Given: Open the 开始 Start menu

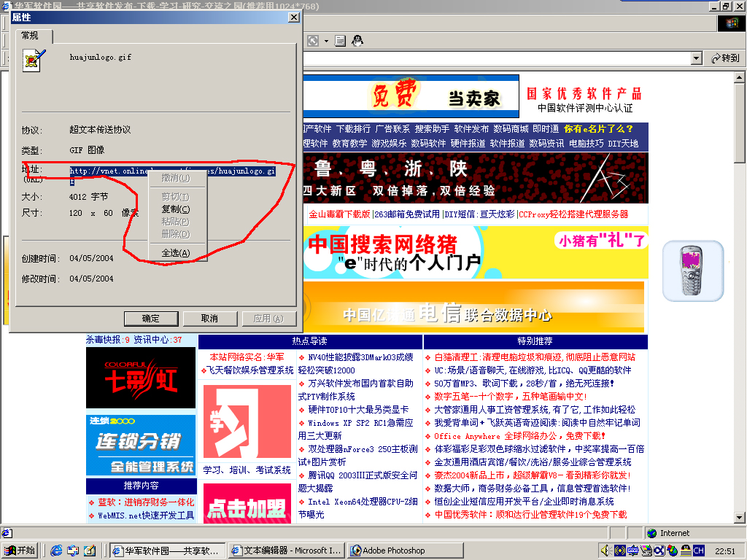Looking at the screenshot, I should pos(20,551).
